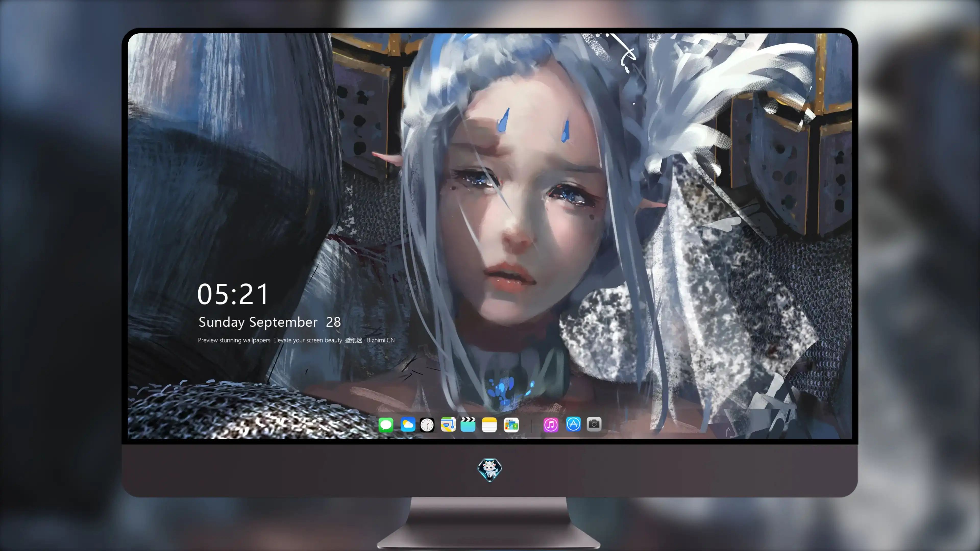Viewport: 980px width, 551px height.
Task: Launch the Camera app from the dock
Action: 594,424
